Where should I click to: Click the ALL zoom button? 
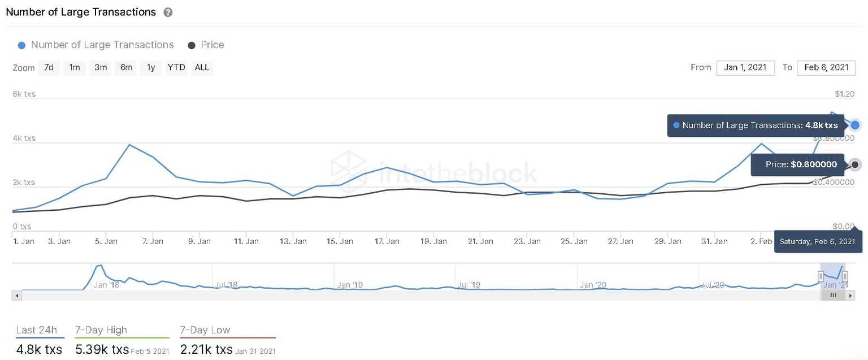tap(202, 67)
